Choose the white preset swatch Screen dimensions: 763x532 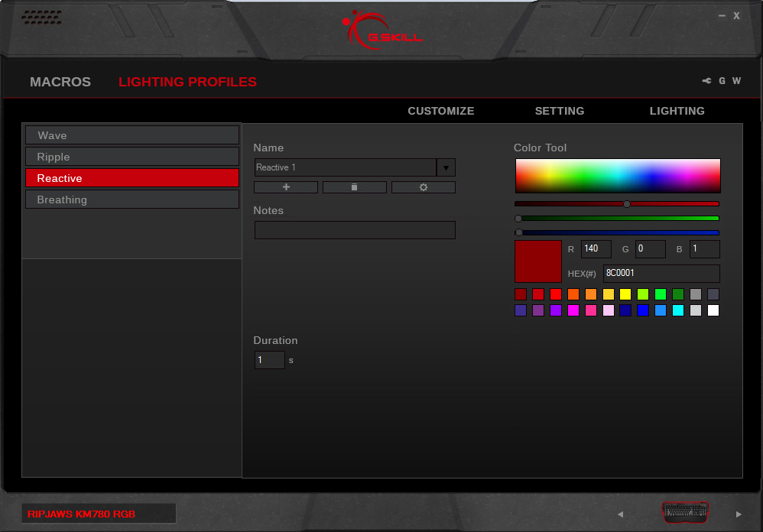713,310
